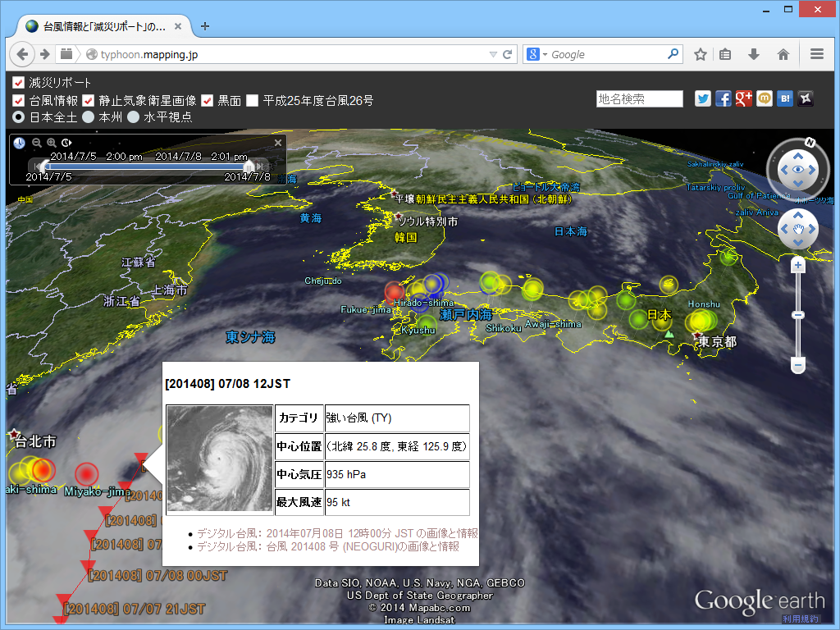840x630 pixels.
Task: Pan the map left with the hand joystick
Action: click(784, 230)
